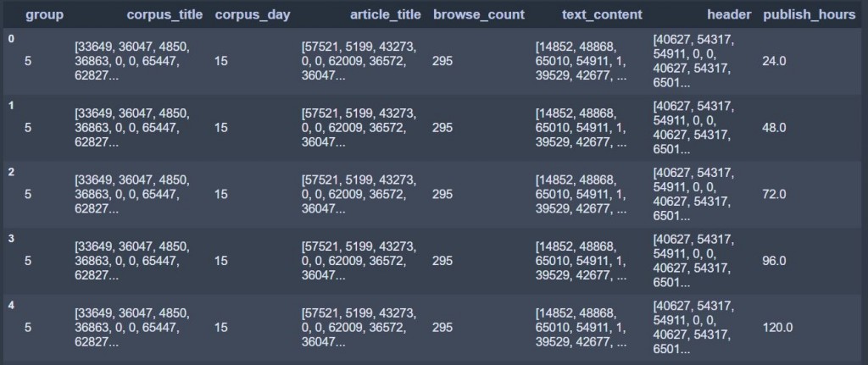
Task: Select row index 3
Action: tap(11, 239)
